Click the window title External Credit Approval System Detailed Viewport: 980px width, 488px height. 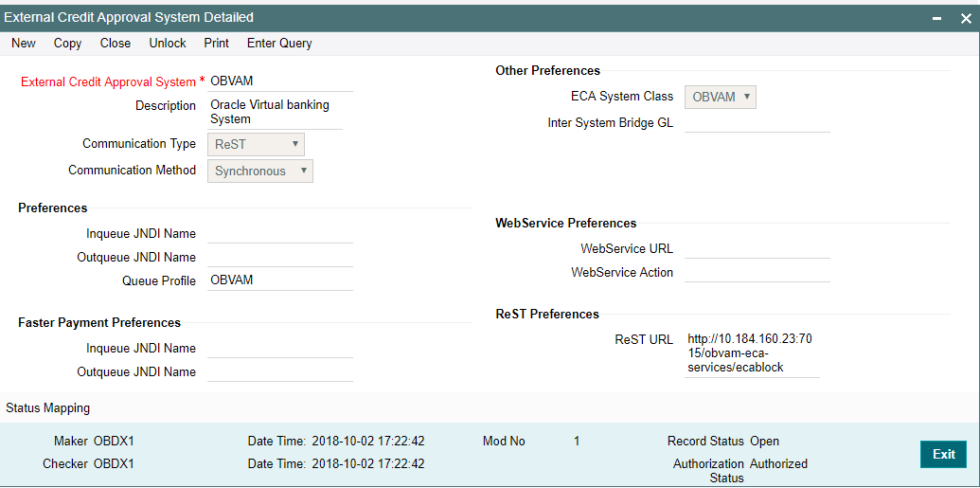point(130,17)
